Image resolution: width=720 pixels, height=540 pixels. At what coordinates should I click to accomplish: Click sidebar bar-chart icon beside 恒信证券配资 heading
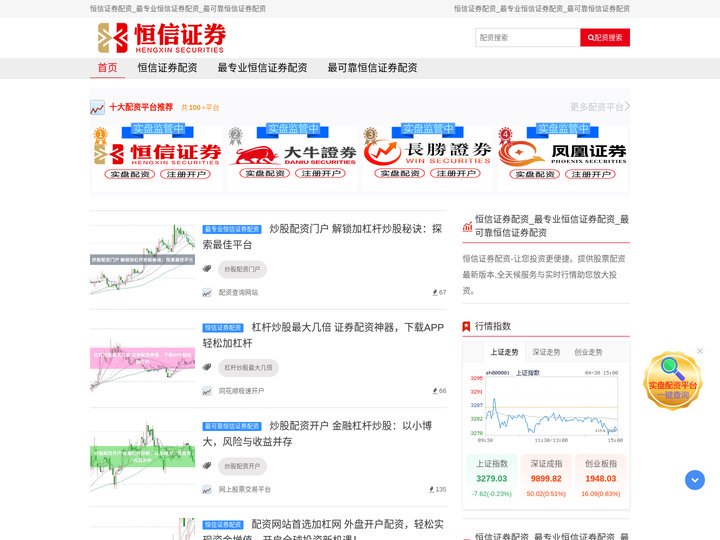[x=467, y=226]
